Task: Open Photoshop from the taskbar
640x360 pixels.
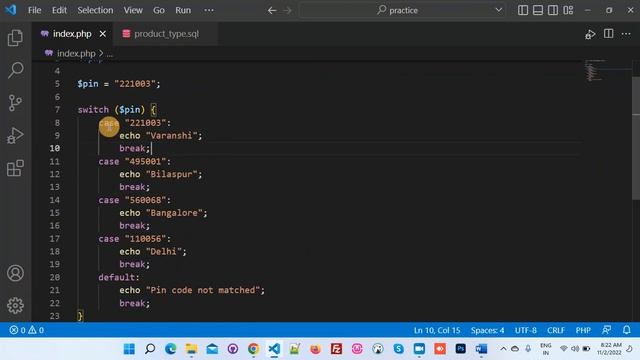Action: pyautogui.click(x=460, y=349)
